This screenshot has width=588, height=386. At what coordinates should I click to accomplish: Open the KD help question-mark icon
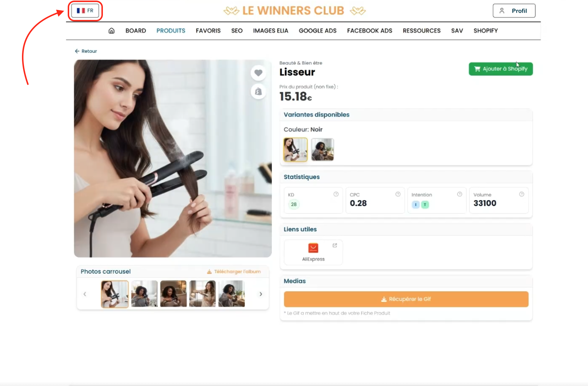tap(336, 194)
